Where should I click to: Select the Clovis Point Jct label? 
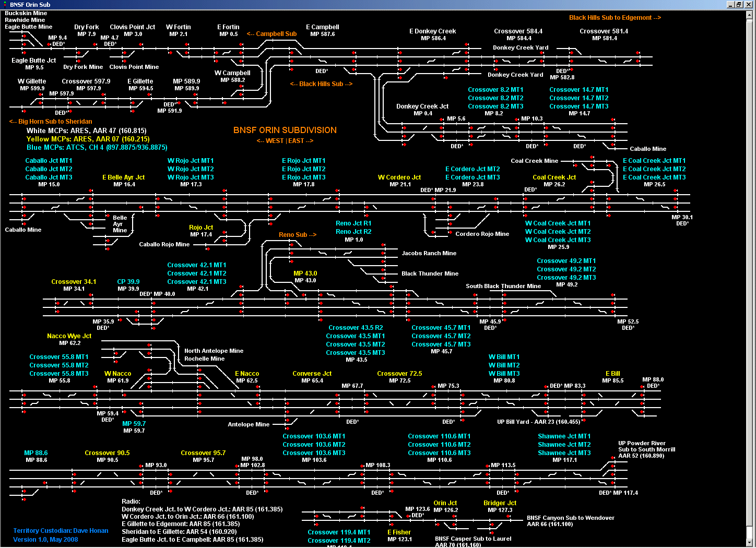(x=133, y=27)
